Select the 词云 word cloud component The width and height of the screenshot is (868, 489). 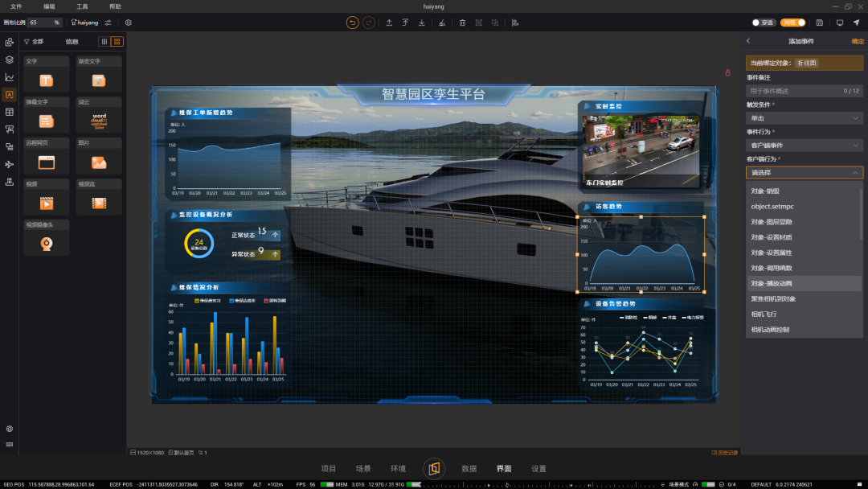[x=99, y=117]
